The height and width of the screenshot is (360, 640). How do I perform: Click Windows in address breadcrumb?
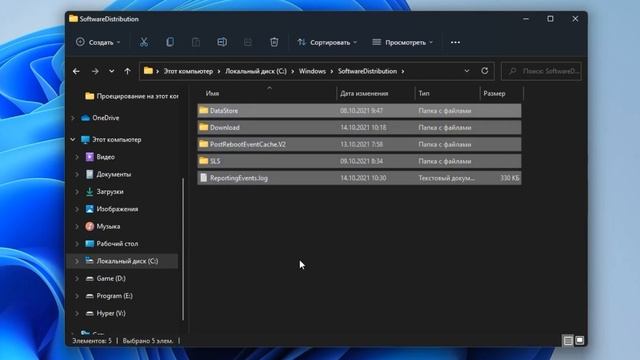pyautogui.click(x=312, y=71)
